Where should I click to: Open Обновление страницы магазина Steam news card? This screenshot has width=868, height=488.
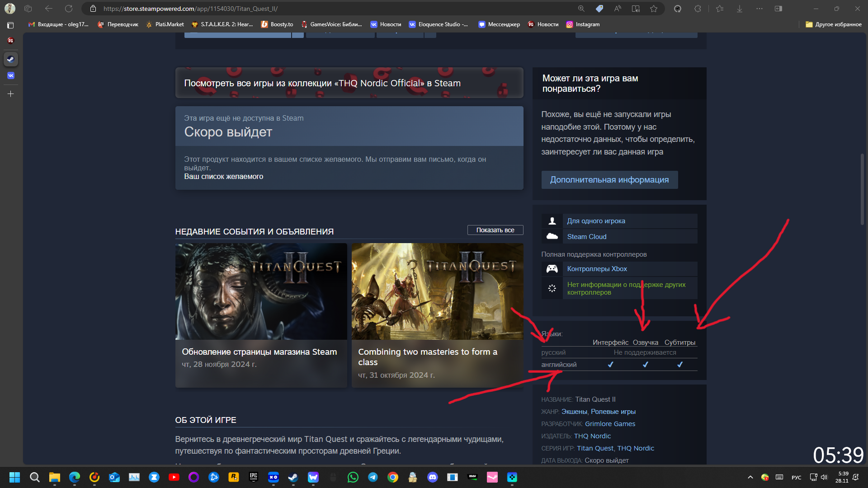click(x=261, y=315)
